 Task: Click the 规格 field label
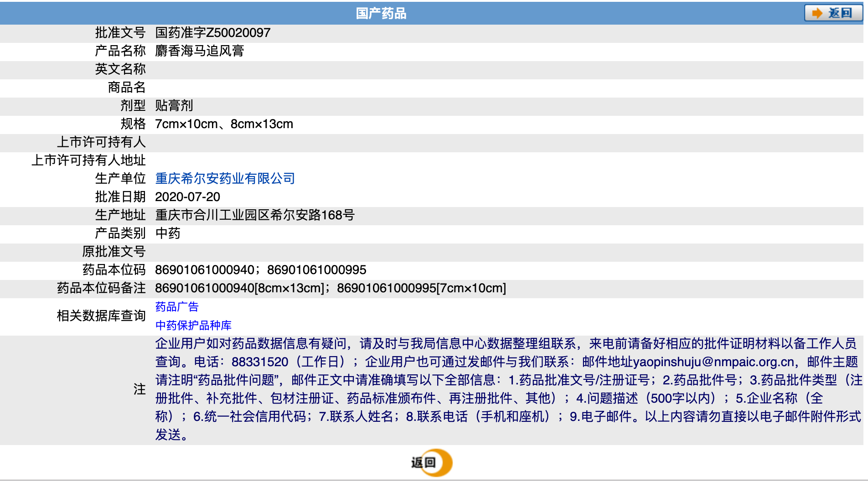pyautogui.click(x=133, y=124)
